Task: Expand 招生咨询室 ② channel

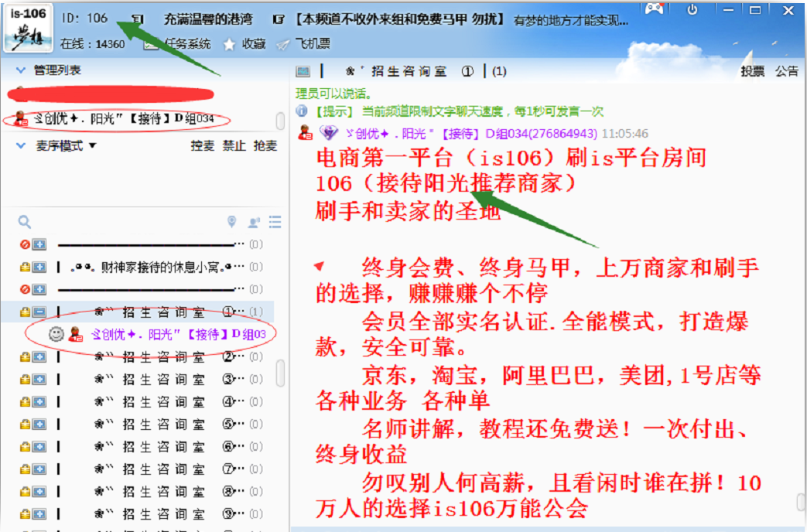Action: [39, 356]
